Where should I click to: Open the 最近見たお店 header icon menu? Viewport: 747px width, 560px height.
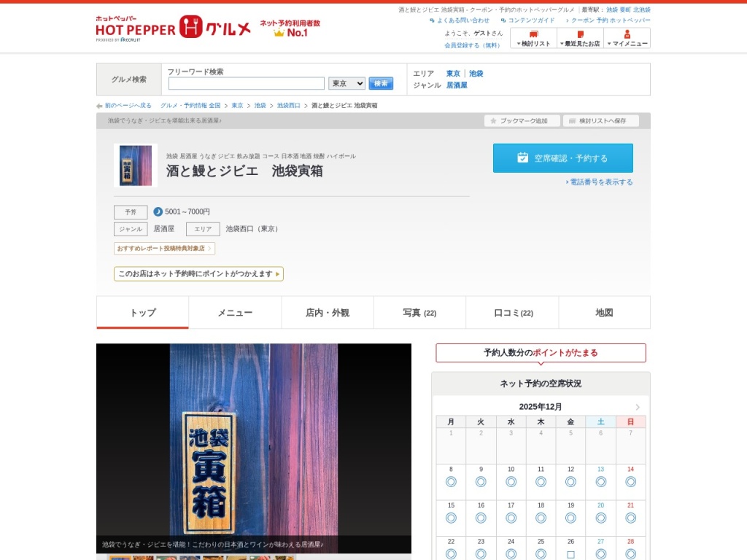coord(580,38)
